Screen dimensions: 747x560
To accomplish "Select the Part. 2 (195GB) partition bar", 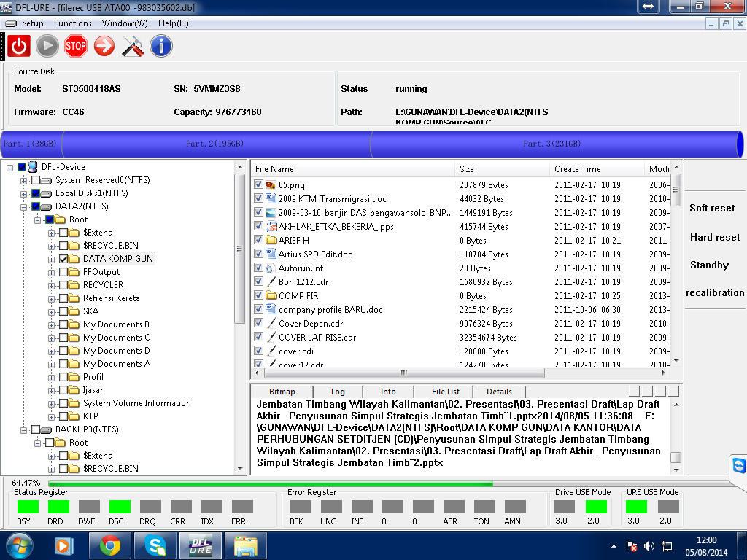I will coord(214,144).
